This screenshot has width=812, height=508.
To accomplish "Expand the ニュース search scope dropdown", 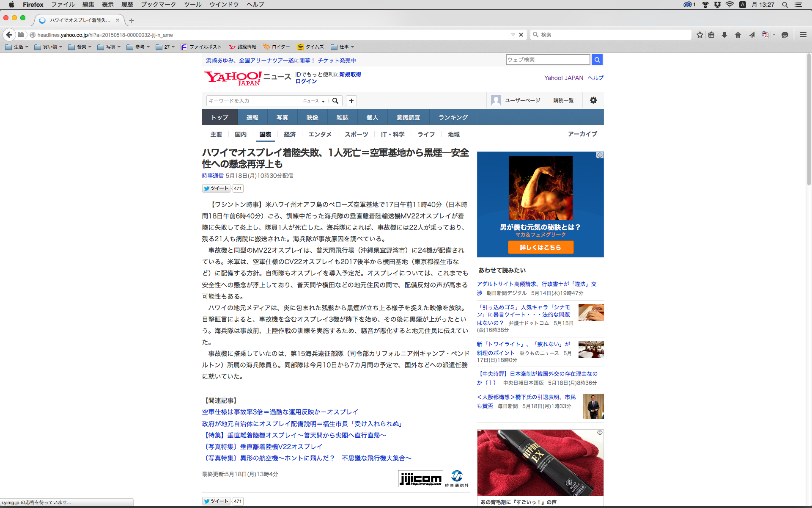I will 314,101.
